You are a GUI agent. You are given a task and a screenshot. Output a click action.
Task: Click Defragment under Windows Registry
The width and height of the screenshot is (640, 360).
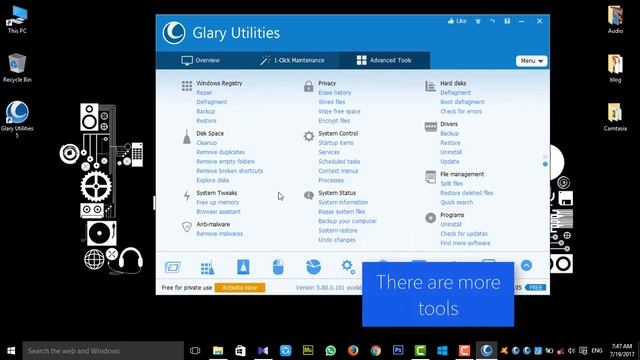tap(211, 102)
